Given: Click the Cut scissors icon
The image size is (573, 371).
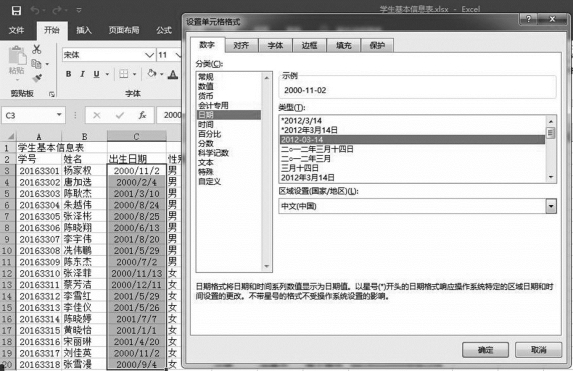Looking at the screenshot, I should pos(37,49).
